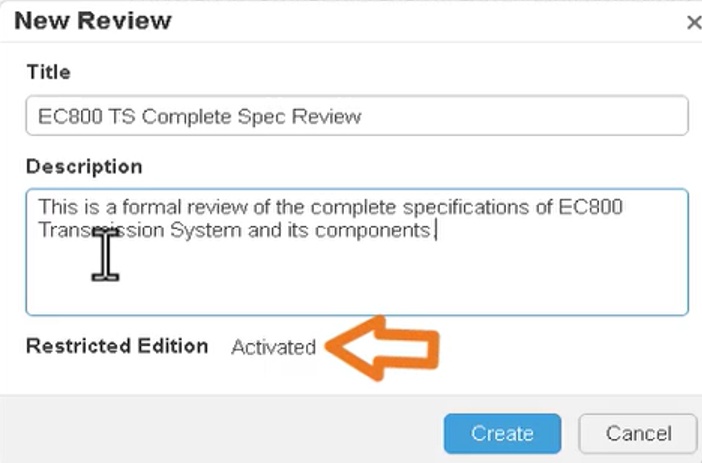Image resolution: width=702 pixels, height=463 pixels.
Task: Place cursor after Review in the Title field
Action: click(x=363, y=116)
